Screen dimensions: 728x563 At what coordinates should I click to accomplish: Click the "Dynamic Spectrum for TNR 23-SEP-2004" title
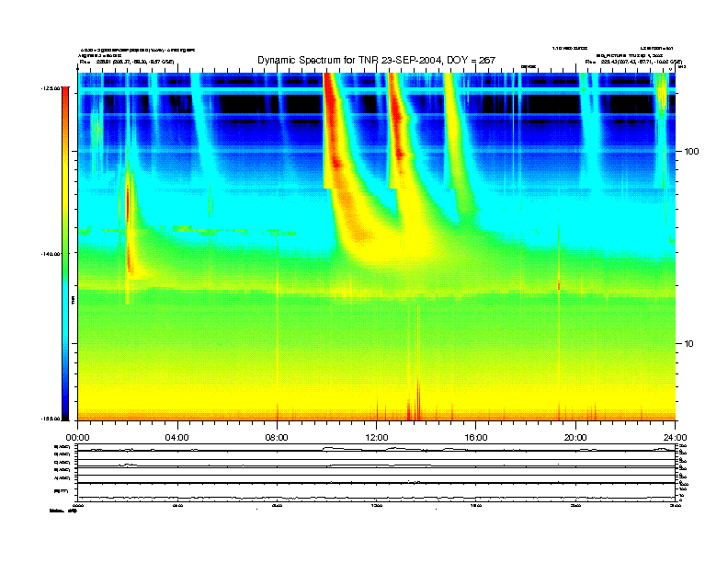coord(377,61)
